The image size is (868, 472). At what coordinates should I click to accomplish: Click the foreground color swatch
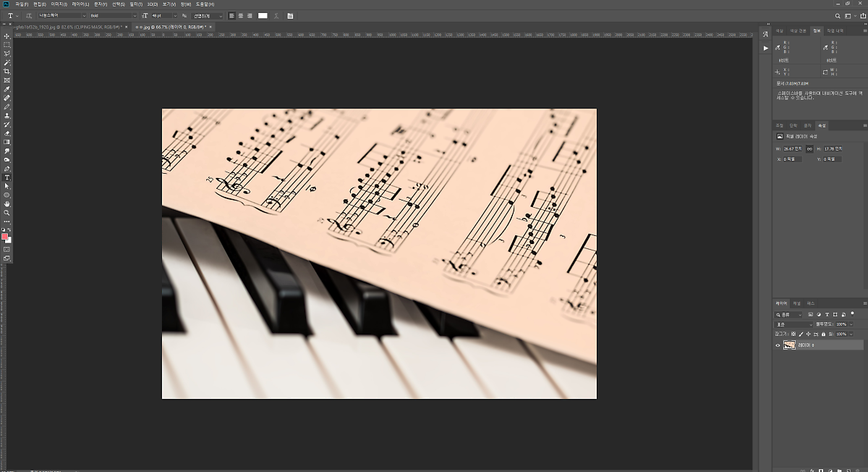5,237
